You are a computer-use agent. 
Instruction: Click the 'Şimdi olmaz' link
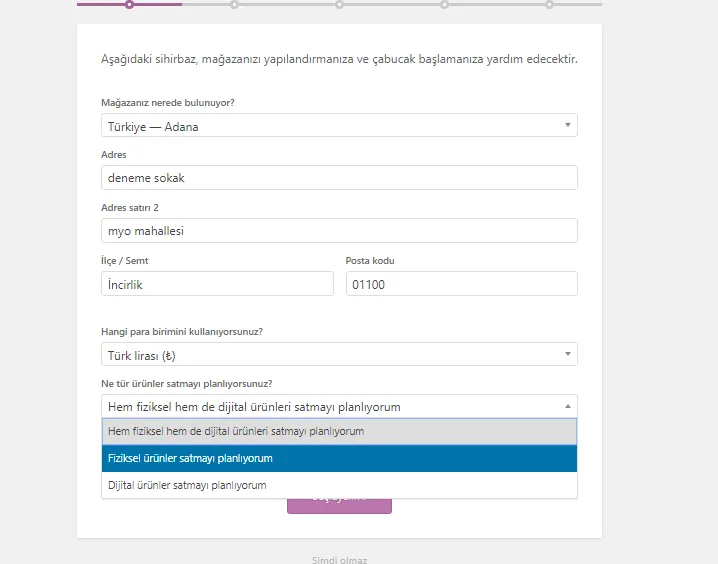coord(339,560)
